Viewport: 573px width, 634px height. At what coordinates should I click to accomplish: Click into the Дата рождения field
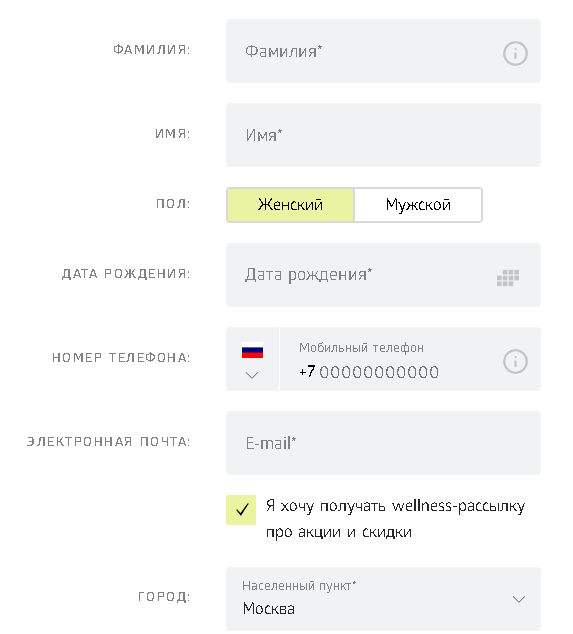(383, 275)
